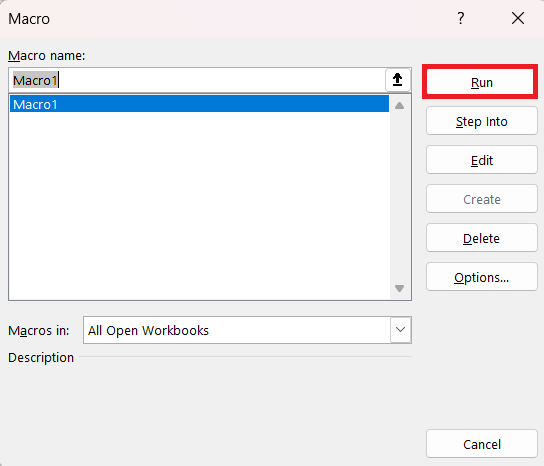Click inside the Macro name text field

click(x=197, y=80)
